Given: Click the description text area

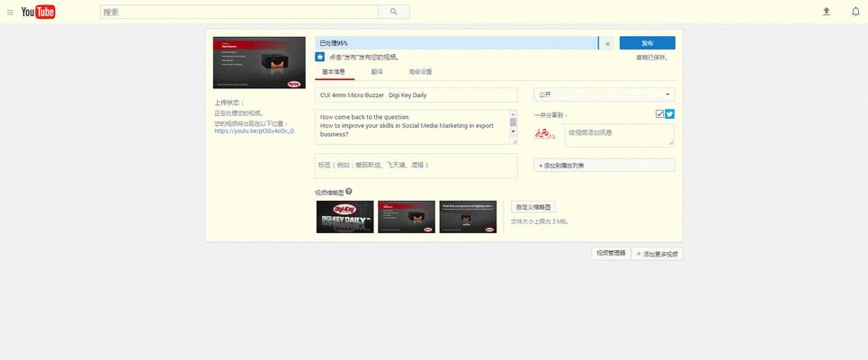Looking at the screenshot, I should click(x=412, y=127).
